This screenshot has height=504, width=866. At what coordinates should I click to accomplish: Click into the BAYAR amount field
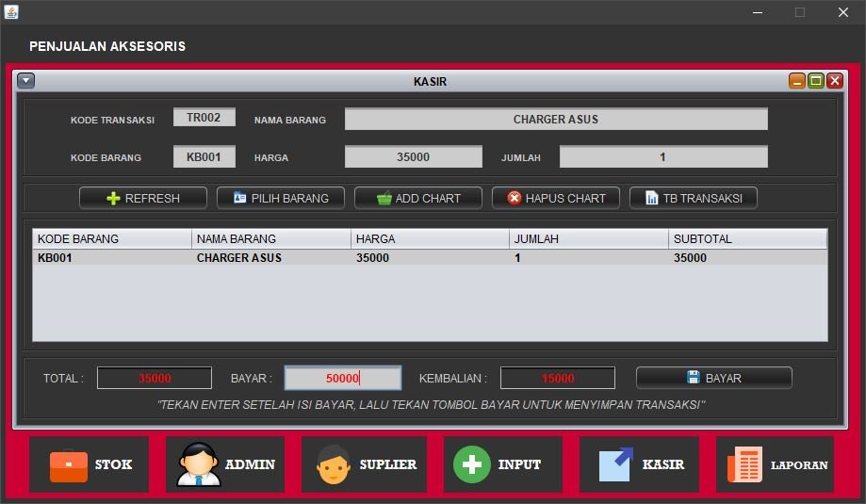click(343, 378)
